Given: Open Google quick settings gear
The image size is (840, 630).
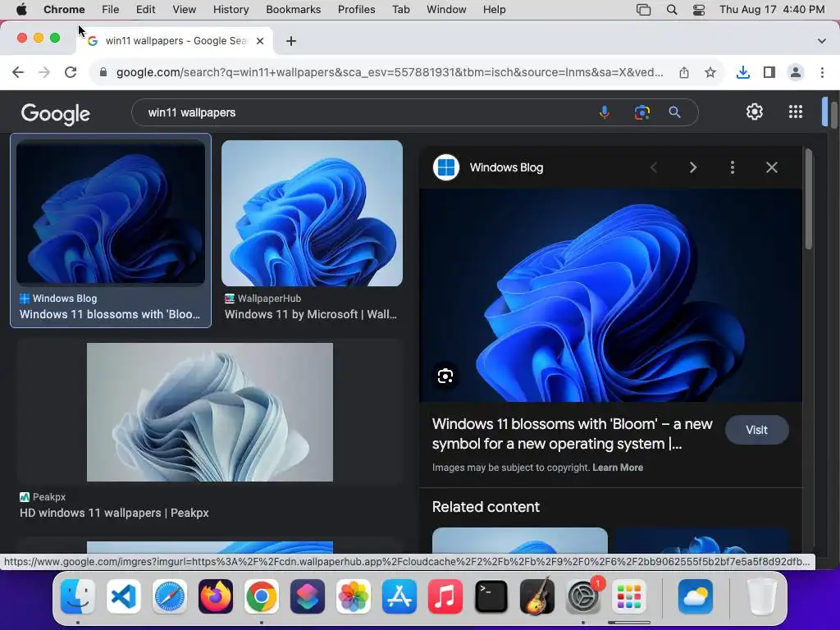Looking at the screenshot, I should [755, 112].
